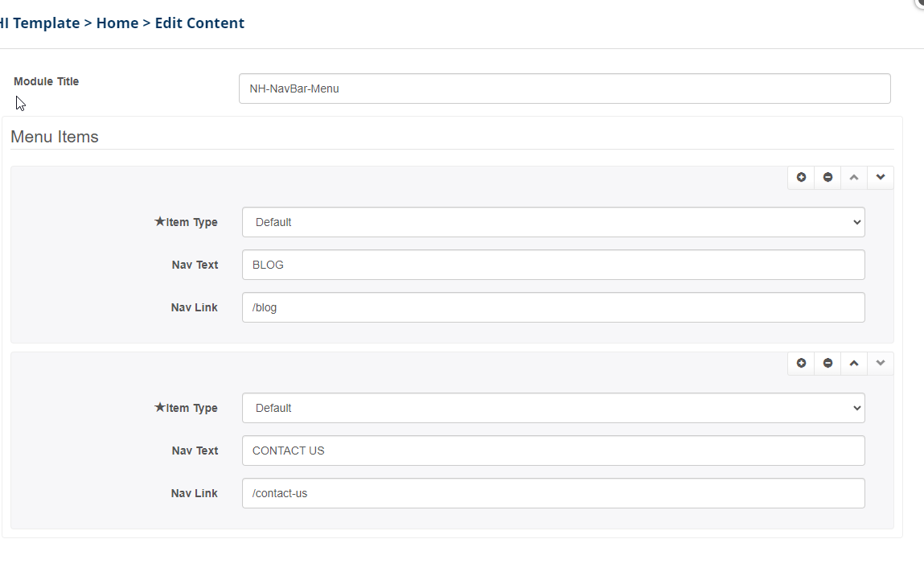Edit the Nav Link field with /contact-us

[553, 493]
